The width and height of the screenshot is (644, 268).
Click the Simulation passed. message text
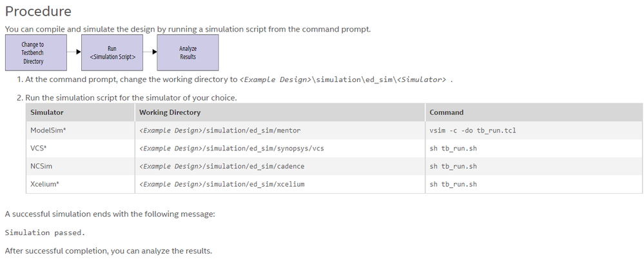[45, 232]
